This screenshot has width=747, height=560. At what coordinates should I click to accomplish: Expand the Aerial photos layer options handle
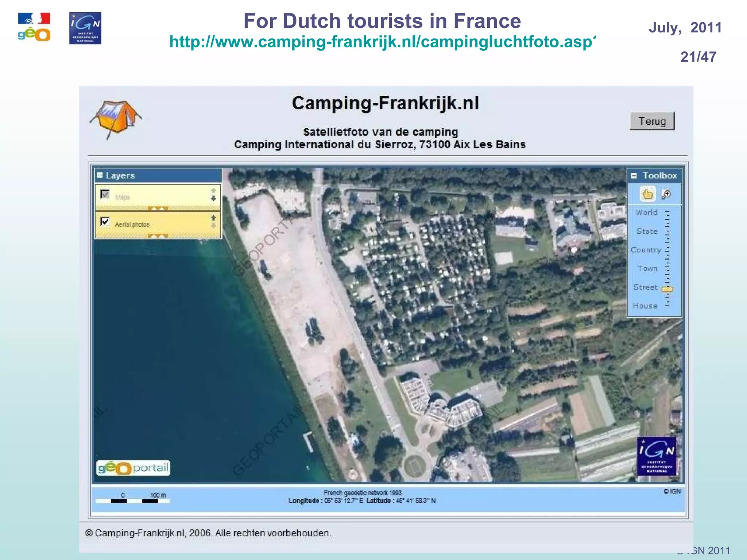[158, 236]
